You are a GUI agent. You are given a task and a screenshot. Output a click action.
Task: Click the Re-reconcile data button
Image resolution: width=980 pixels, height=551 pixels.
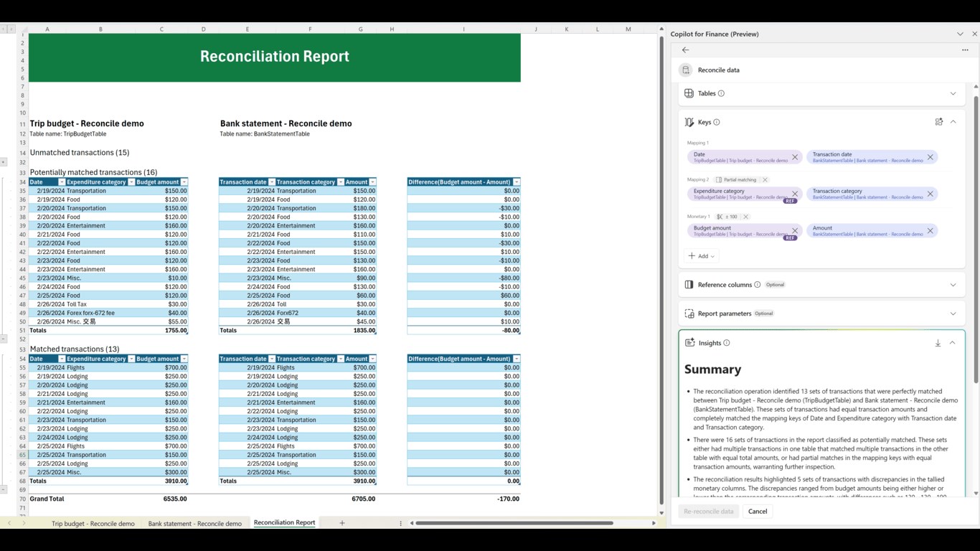click(709, 512)
